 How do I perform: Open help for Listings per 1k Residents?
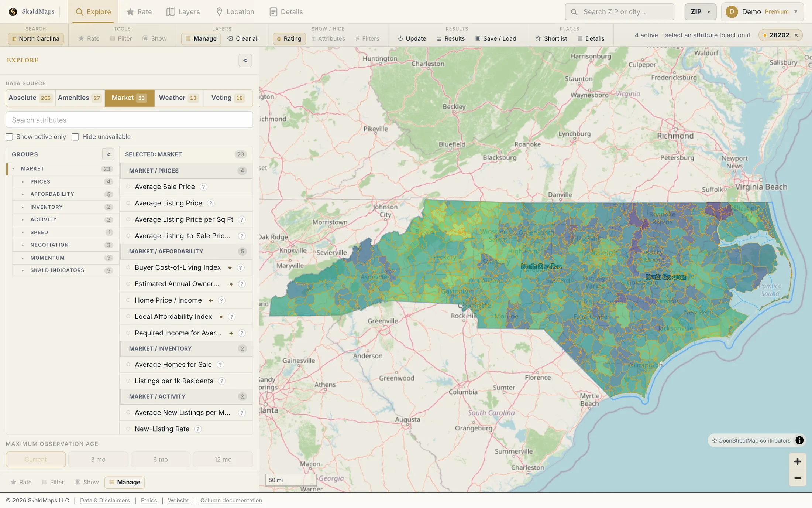(221, 381)
